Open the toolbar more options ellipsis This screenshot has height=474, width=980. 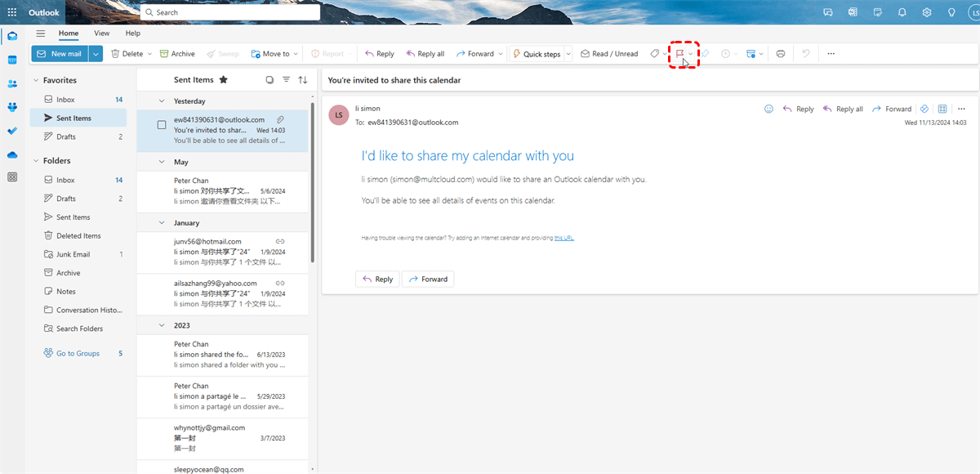[x=831, y=54]
